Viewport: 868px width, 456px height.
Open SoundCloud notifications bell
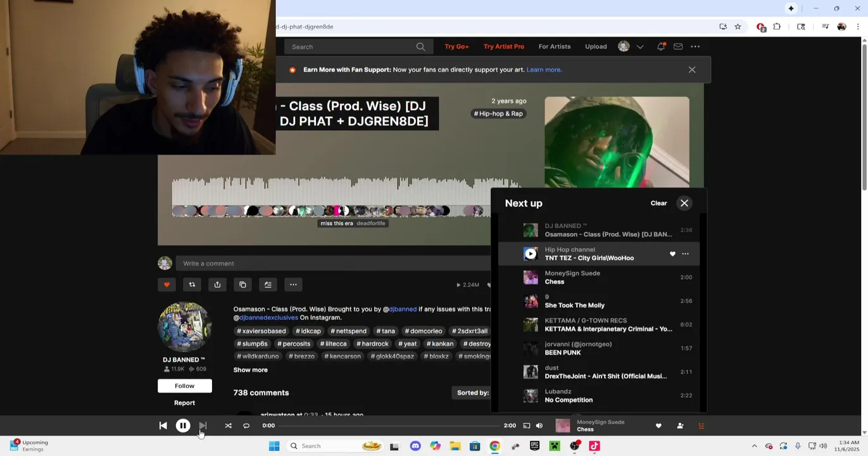pyautogui.click(x=661, y=47)
